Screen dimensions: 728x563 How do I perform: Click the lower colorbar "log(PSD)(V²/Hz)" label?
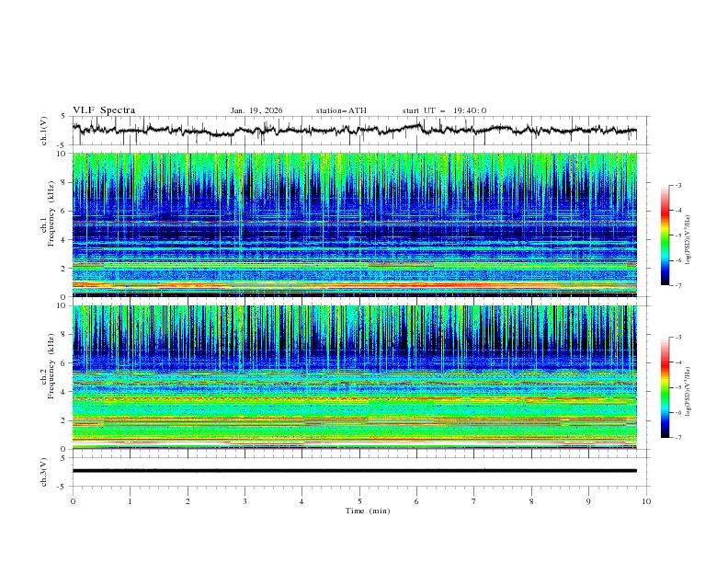tap(688, 392)
